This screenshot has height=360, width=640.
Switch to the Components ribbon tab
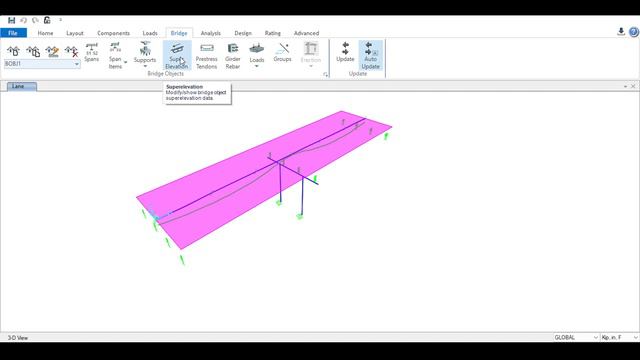pyautogui.click(x=113, y=33)
